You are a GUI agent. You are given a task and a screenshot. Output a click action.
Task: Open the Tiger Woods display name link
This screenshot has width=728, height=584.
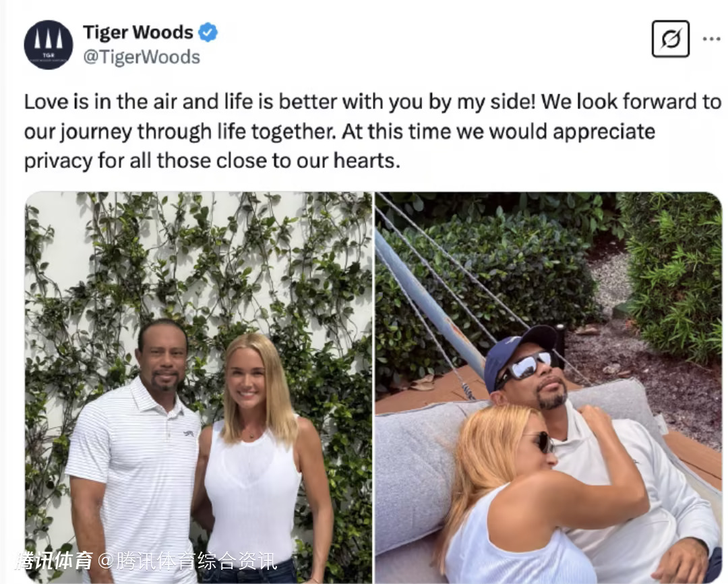click(138, 32)
